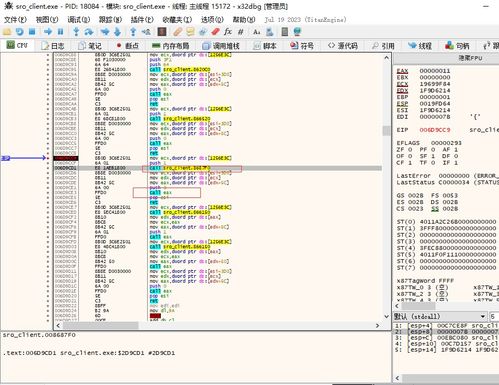The height and width of the screenshot is (385, 499).
Task: Open the 选项 menu
Action: click(x=212, y=20)
